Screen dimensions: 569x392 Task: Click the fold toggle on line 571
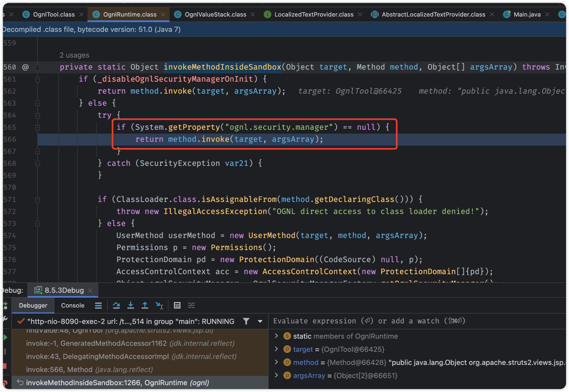pyautogui.click(x=38, y=200)
